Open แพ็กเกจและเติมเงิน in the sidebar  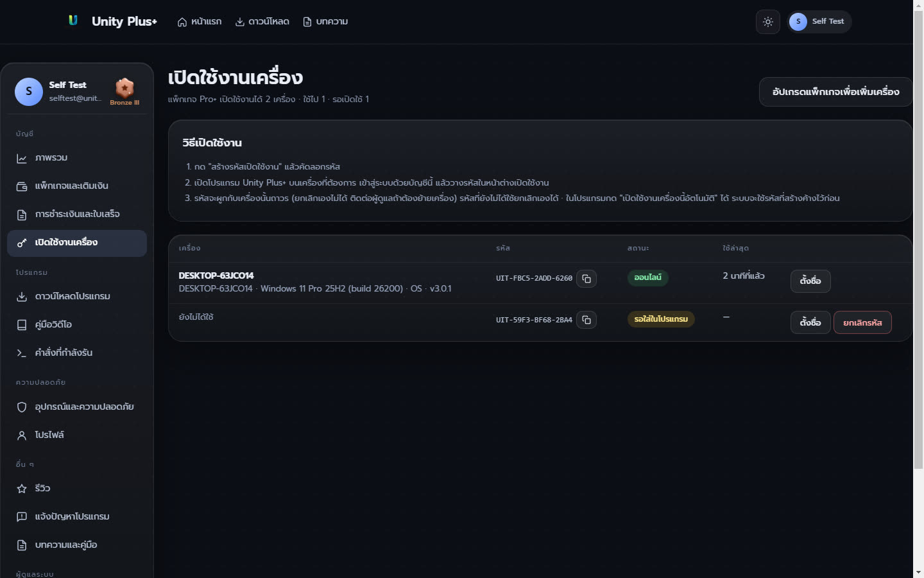[x=77, y=186]
